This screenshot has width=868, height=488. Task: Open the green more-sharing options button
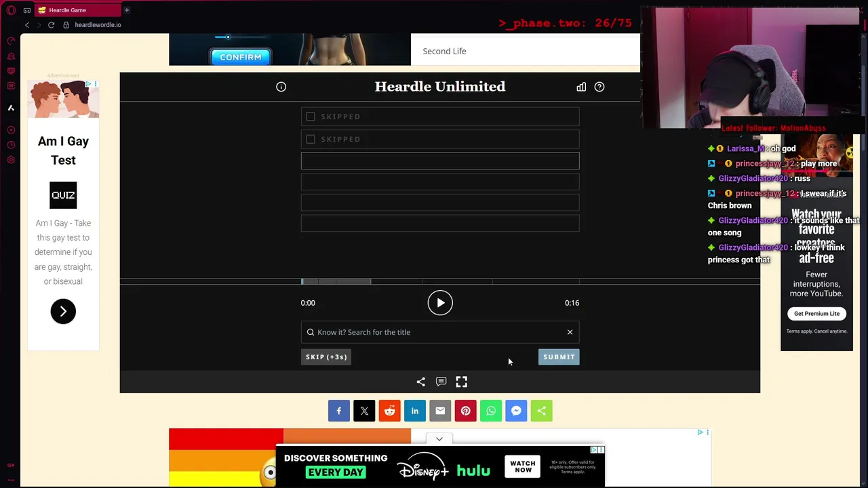click(541, 411)
